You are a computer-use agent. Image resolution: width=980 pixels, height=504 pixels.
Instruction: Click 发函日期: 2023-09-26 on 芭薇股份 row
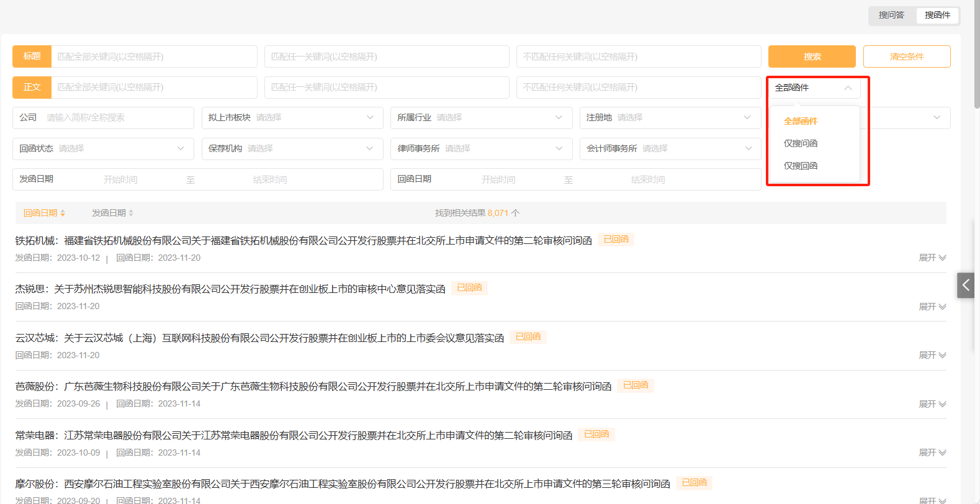point(57,404)
